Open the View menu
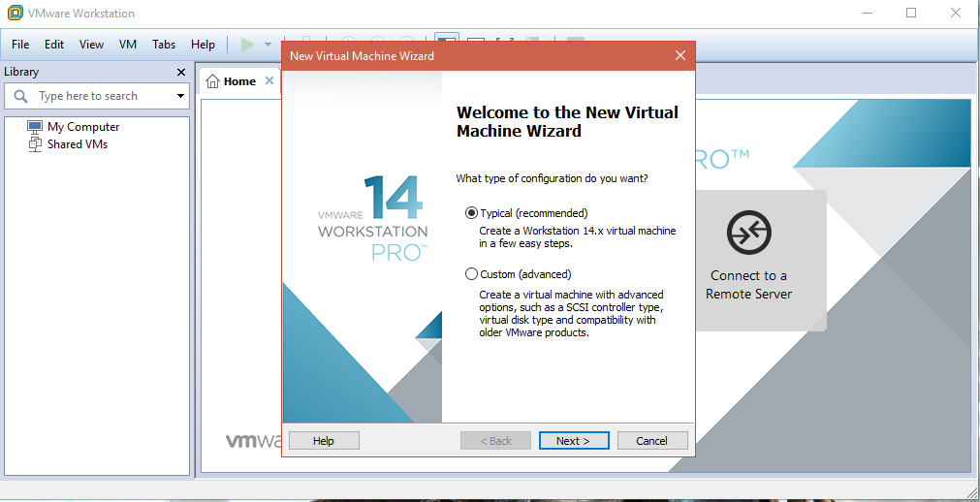The height and width of the screenshot is (502, 980). click(x=91, y=45)
